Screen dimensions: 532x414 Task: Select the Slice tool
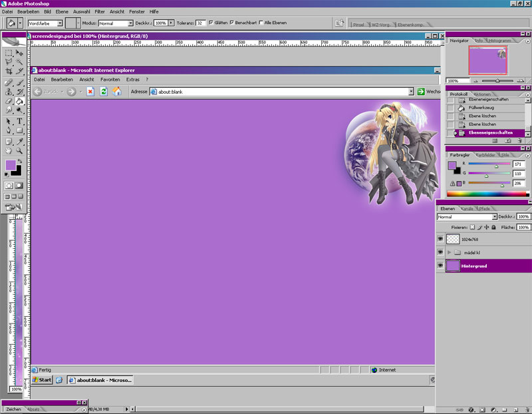[20, 71]
